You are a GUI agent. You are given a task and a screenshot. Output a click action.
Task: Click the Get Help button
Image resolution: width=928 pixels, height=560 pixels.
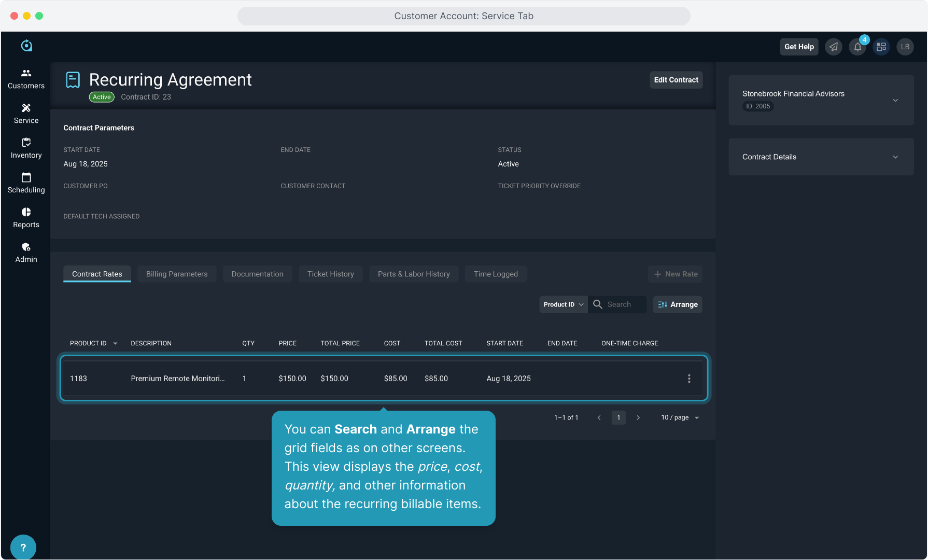(x=799, y=47)
